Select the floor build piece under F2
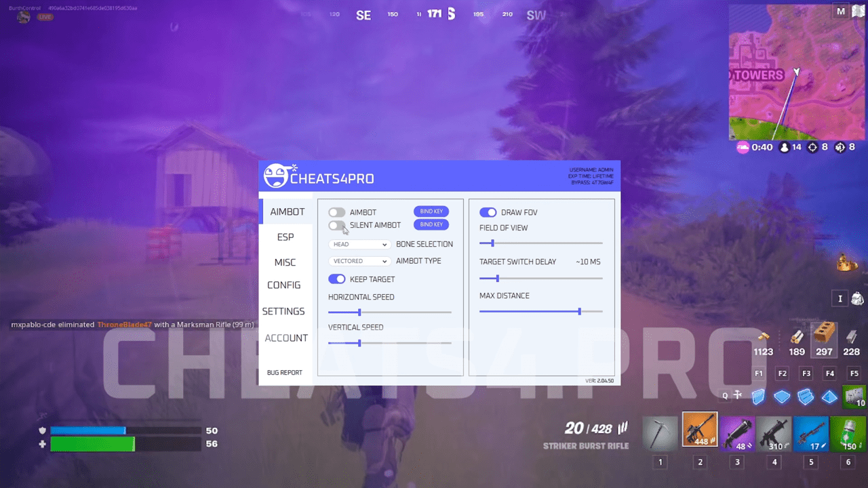Viewport: 868px width, 488px height. click(x=783, y=396)
